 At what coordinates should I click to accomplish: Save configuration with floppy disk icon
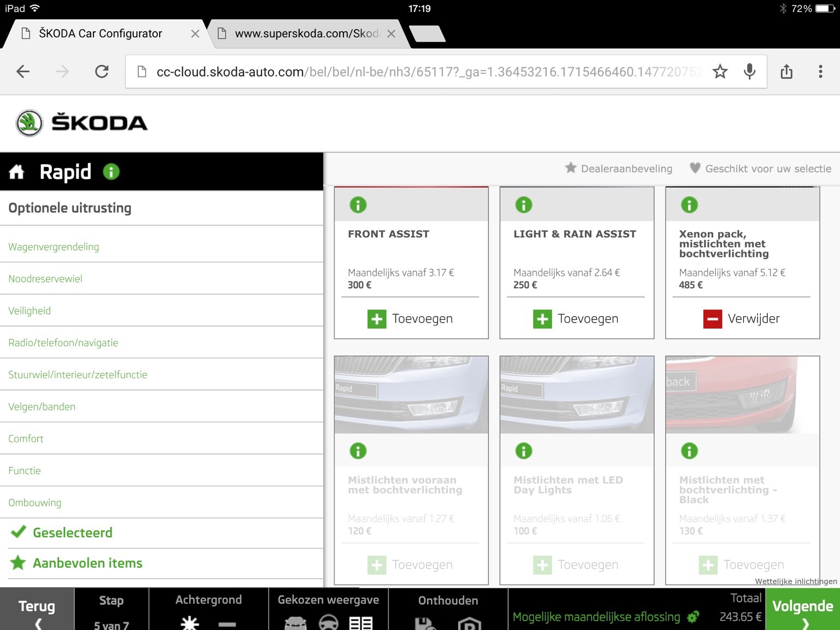425,623
